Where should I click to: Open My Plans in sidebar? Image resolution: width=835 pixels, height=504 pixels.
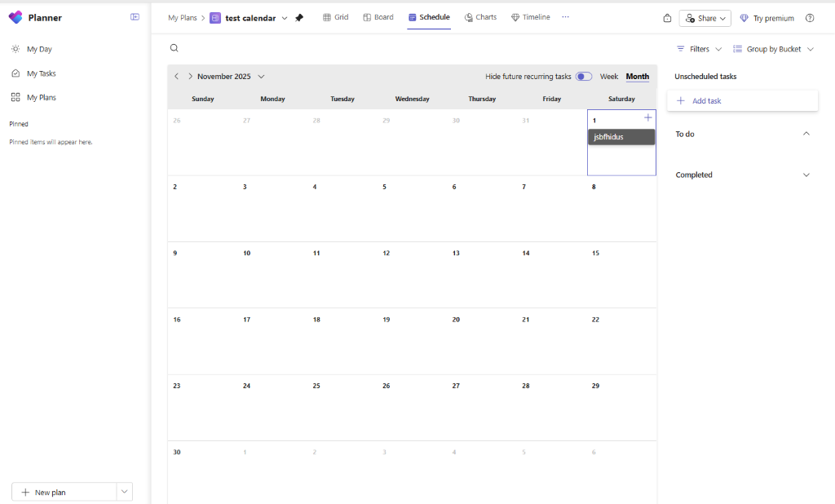point(41,98)
